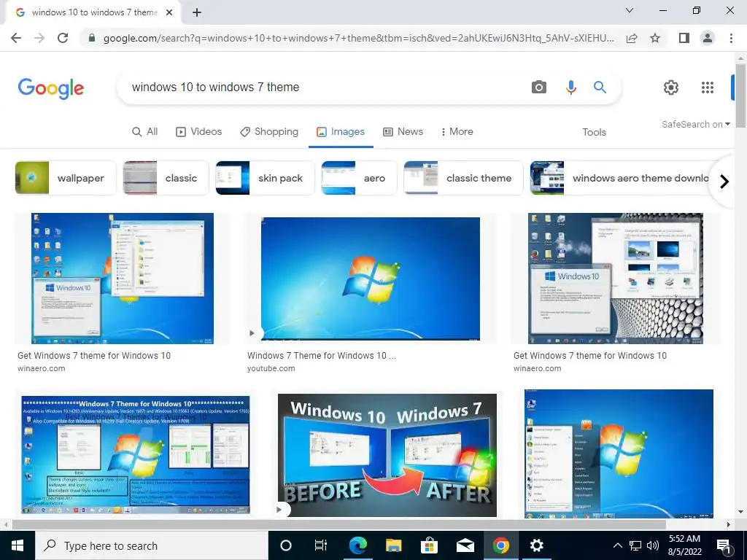Open Google quick settings gear
The height and width of the screenshot is (560, 747).
click(x=671, y=87)
